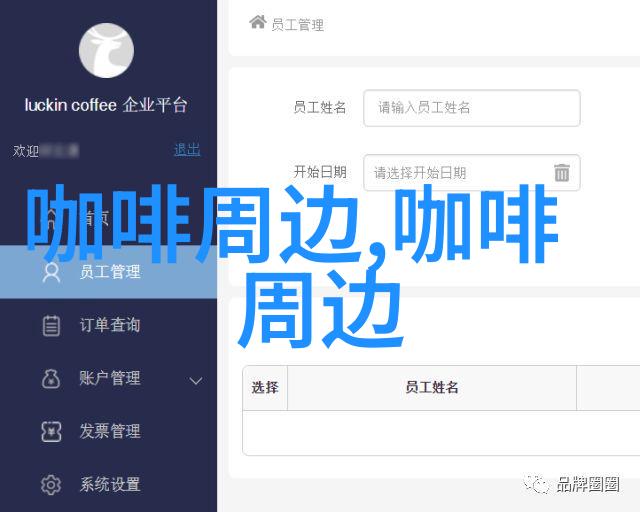
Task: Open the 订单查询 menu item
Action: [108, 325]
